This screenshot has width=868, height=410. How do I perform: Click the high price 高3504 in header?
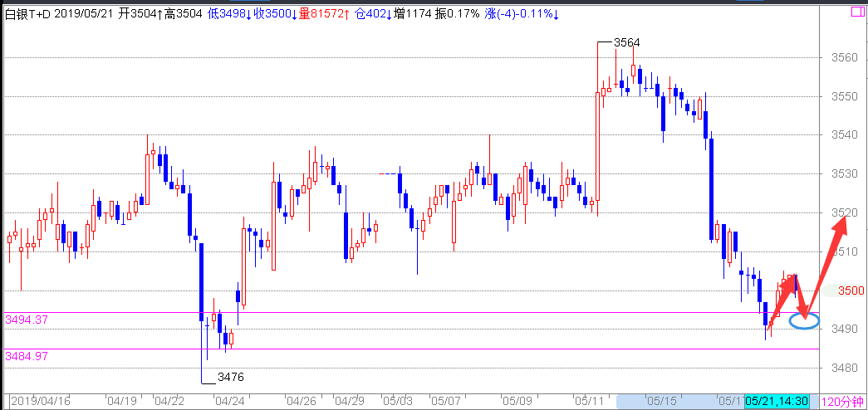(184, 14)
